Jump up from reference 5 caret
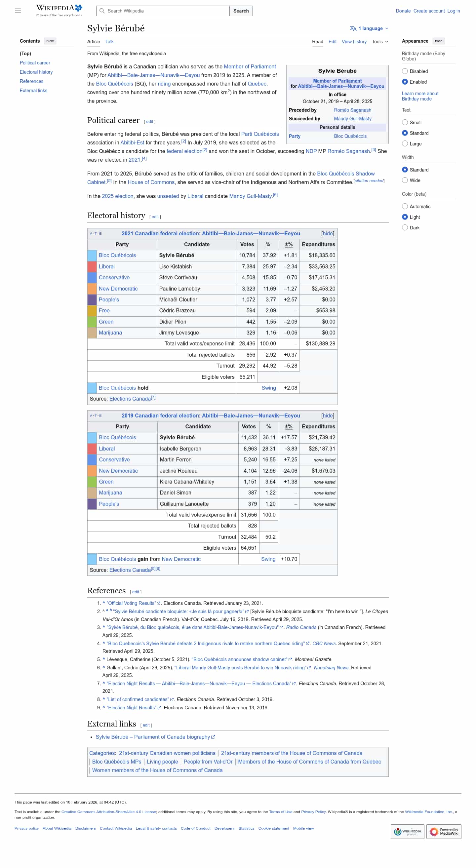Viewport: 476px width, 868px height. [x=104, y=659]
